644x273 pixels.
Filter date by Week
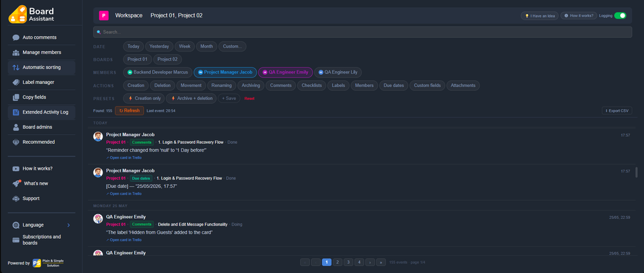coord(185,46)
